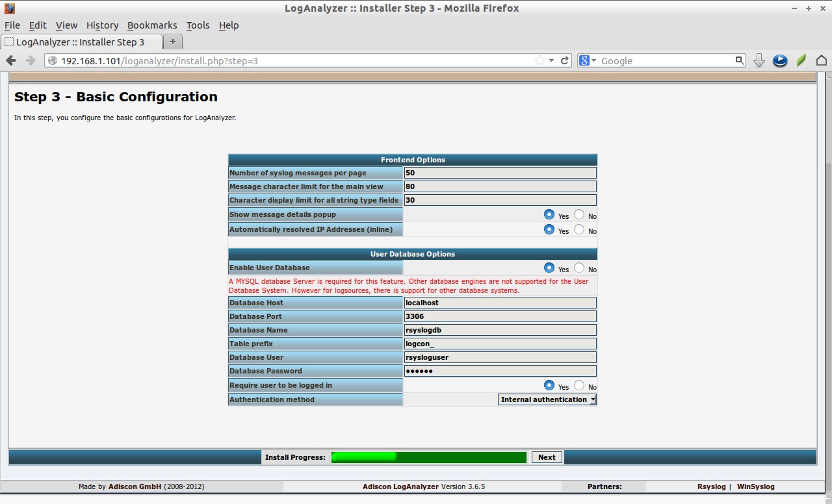This screenshot has height=504, width=832.
Task: Bookmark this page with the star icon
Action: coord(540,60)
